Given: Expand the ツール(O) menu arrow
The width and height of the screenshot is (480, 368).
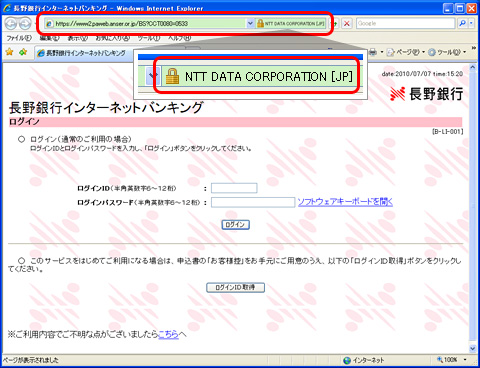Looking at the screenshot, I should click(x=464, y=52).
